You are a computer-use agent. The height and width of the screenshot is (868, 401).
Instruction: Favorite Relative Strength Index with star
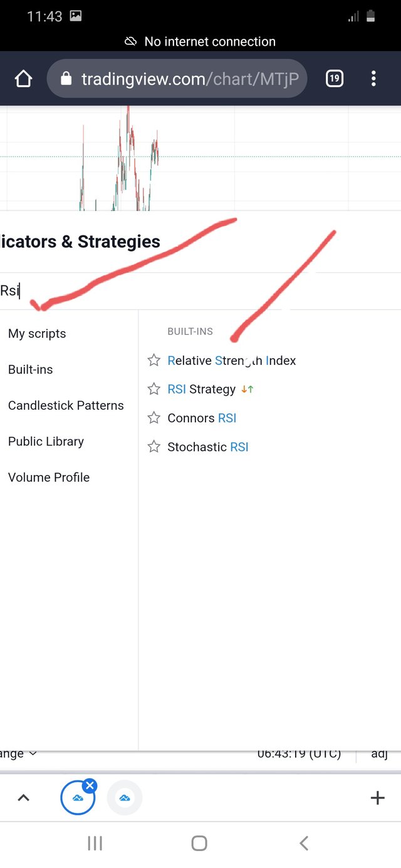coord(154,360)
